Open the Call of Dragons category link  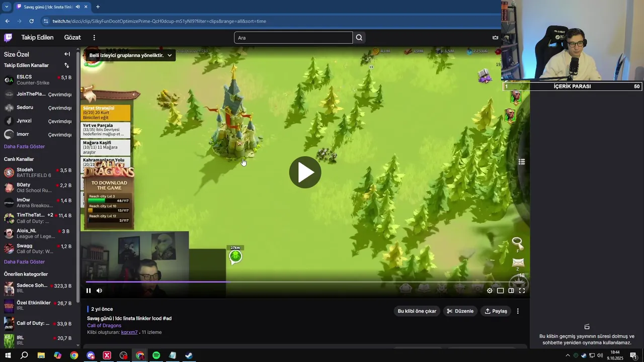(x=104, y=325)
